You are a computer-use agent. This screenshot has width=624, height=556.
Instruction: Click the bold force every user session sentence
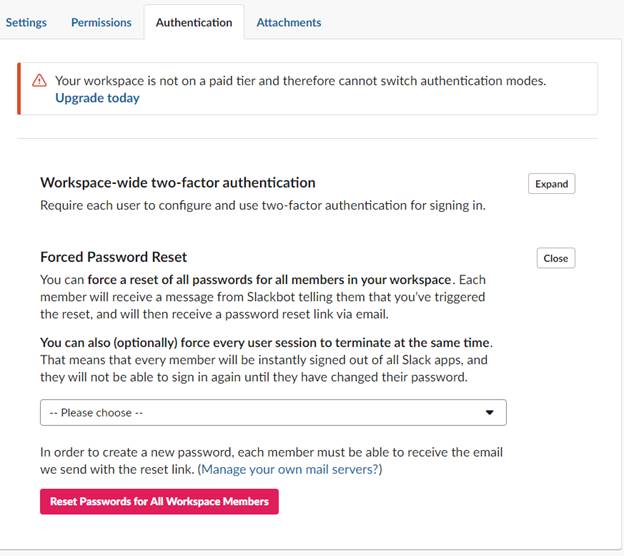[x=266, y=343]
